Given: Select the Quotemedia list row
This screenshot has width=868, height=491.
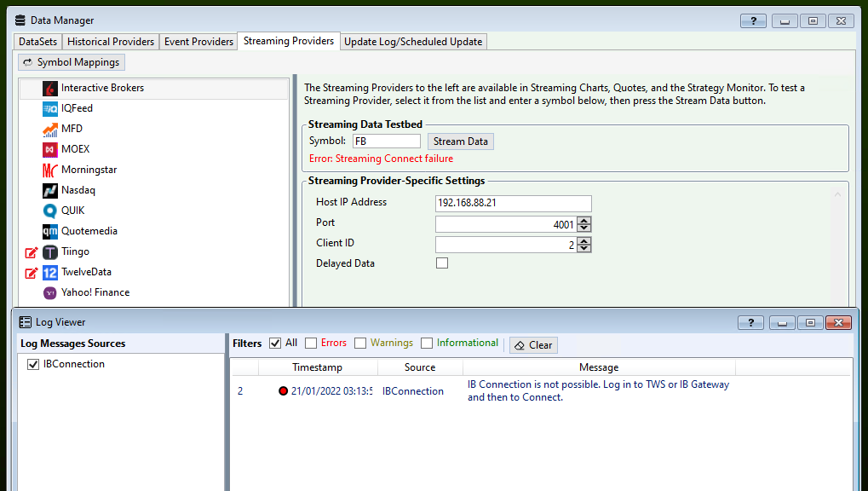Looking at the screenshot, I should [x=154, y=232].
